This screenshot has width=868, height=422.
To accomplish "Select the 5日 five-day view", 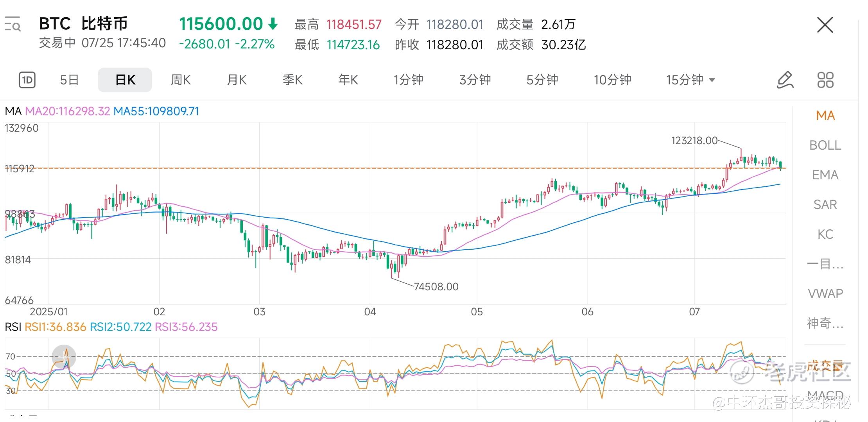I will 69,80.
